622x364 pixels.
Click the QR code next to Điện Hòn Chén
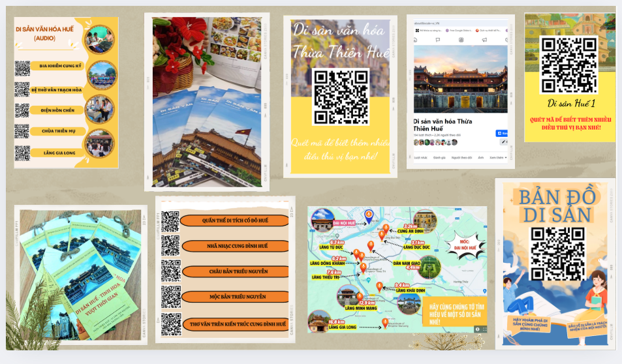click(x=22, y=111)
